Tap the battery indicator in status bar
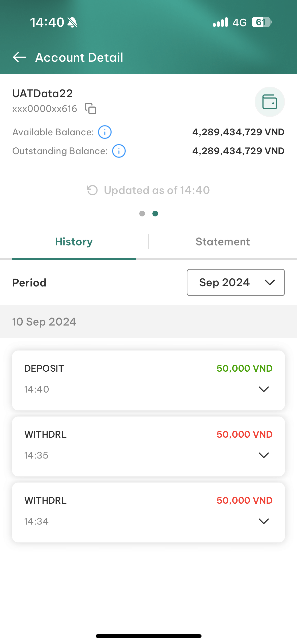This screenshot has width=297, height=644. tap(262, 22)
